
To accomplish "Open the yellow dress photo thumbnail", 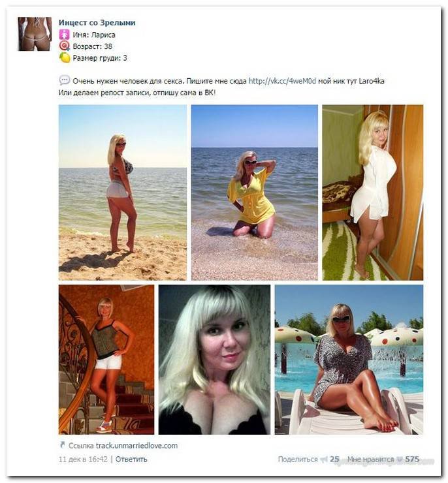I will (x=255, y=193).
